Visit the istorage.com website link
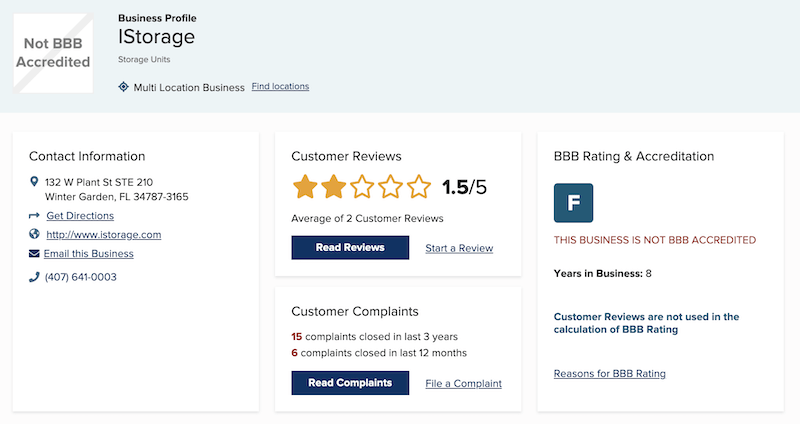 coord(104,235)
